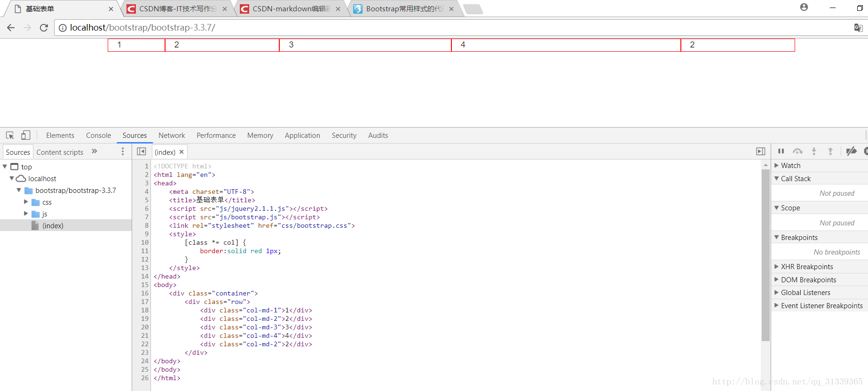Viewport: 868px width, 391px height.
Task: Hide the navigator sidebar with toggle icon
Action: coord(141,152)
